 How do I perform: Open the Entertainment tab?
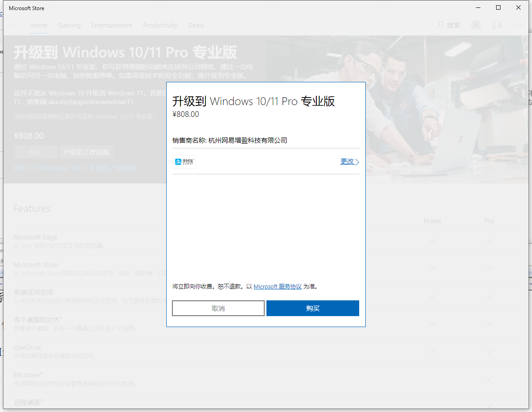(x=112, y=25)
